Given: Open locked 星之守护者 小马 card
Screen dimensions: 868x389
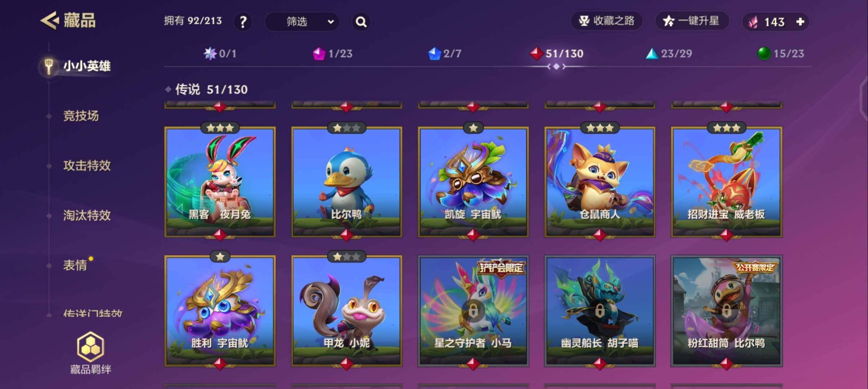Looking at the screenshot, I should (473, 311).
